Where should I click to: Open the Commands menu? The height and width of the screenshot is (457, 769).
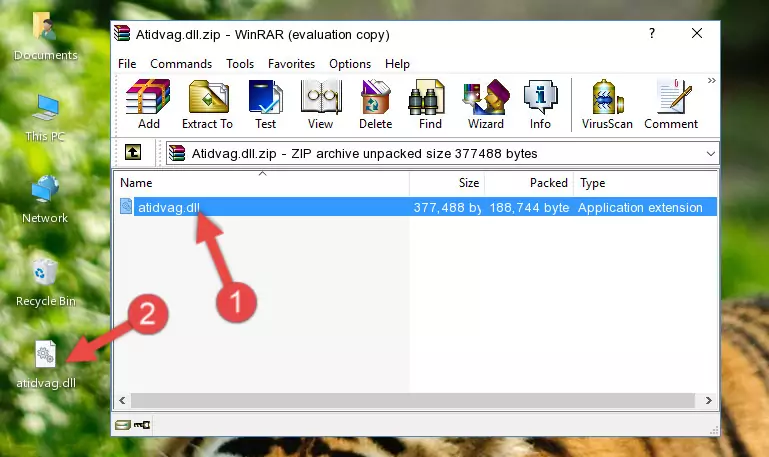coord(181,64)
